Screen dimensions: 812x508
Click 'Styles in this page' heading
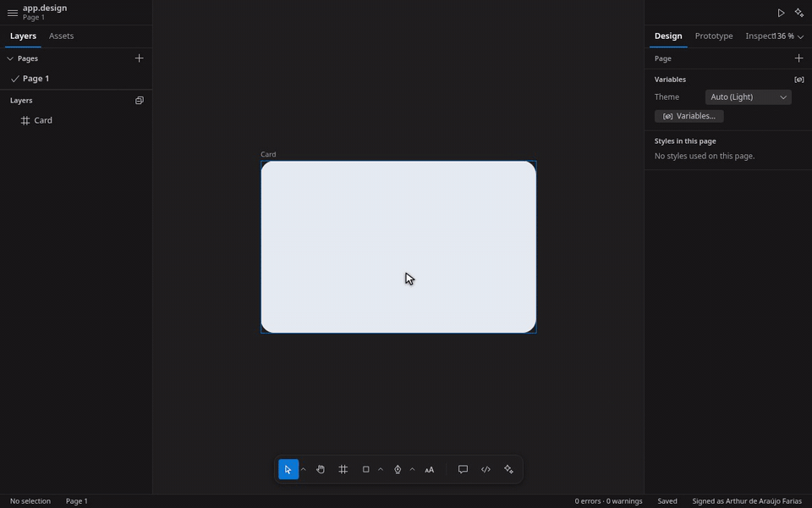(x=685, y=141)
